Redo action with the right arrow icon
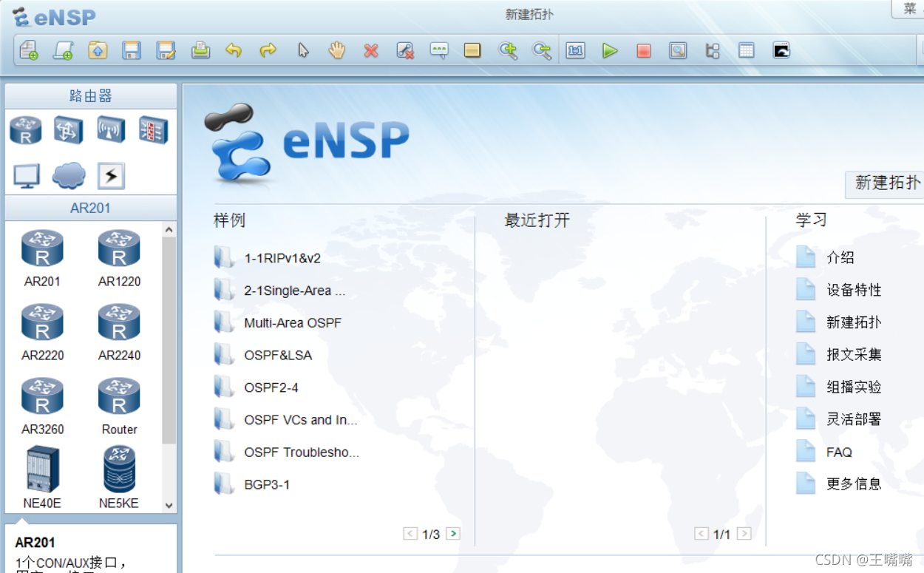Viewport: 924px width, 573px height. pyautogui.click(x=268, y=50)
